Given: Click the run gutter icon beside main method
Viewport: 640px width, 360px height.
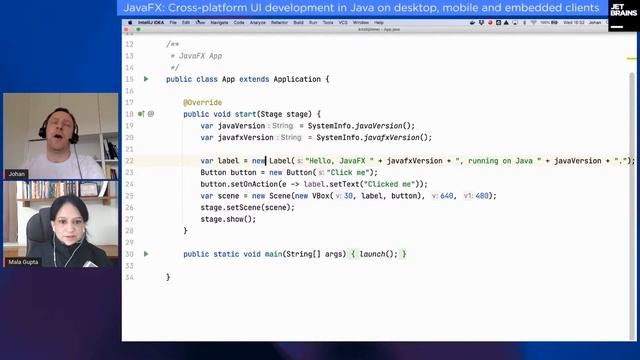Looking at the screenshot, I should (x=146, y=254).
